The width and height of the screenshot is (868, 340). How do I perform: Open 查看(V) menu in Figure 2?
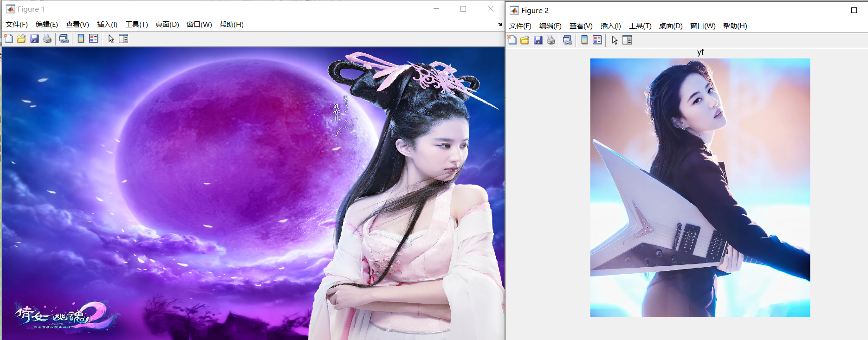[x=581, y=26]
